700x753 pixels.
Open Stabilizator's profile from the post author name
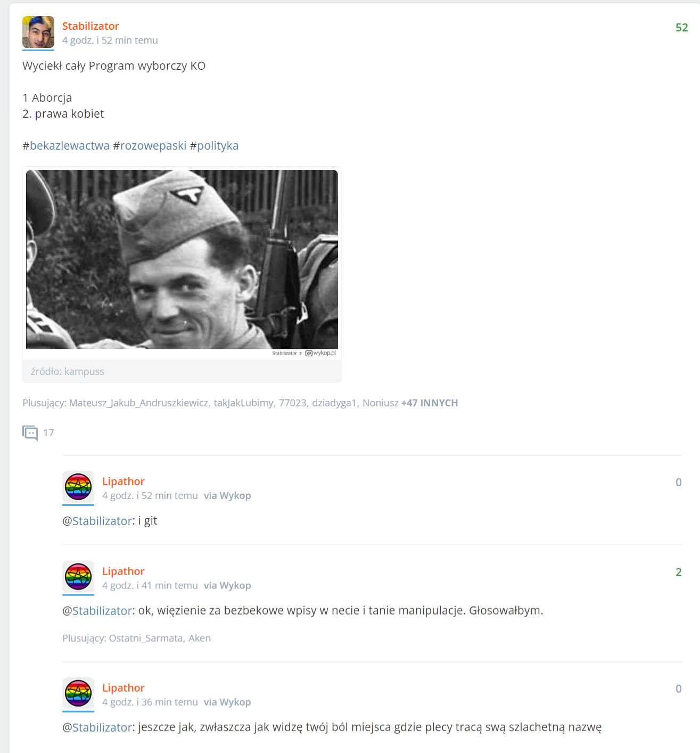90,26
